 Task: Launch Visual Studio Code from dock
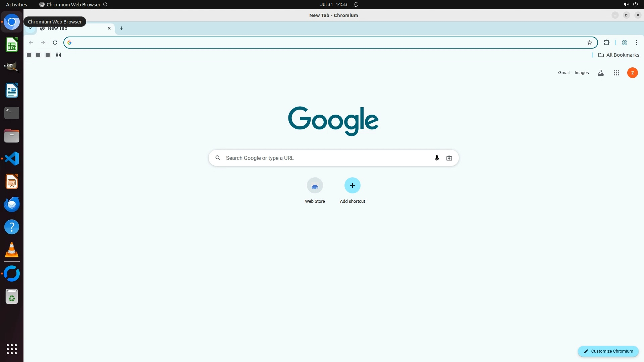pos(12,159)
